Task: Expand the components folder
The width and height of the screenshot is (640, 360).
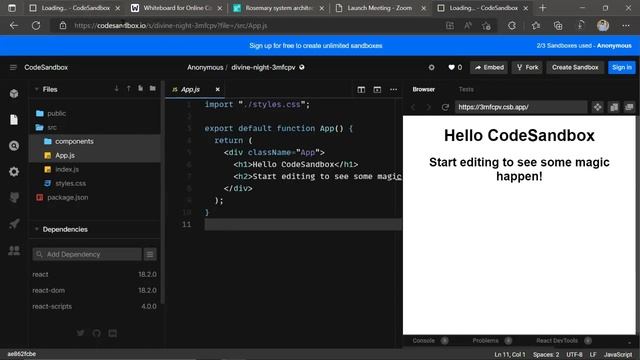Action: click(74, 141)
